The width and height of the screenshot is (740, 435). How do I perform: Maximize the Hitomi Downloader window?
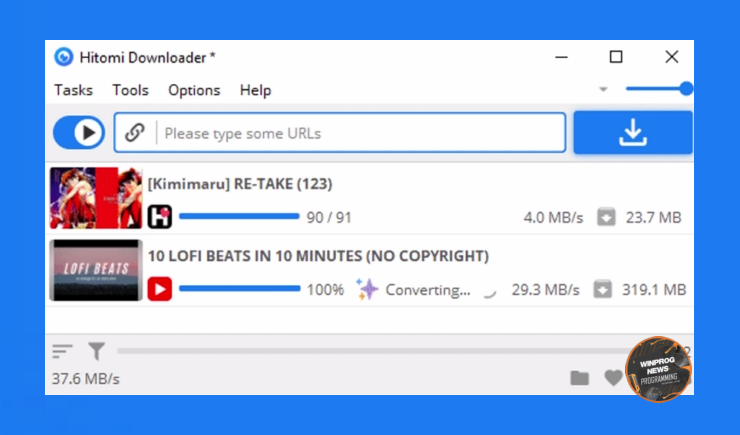[x=616, y=57]
